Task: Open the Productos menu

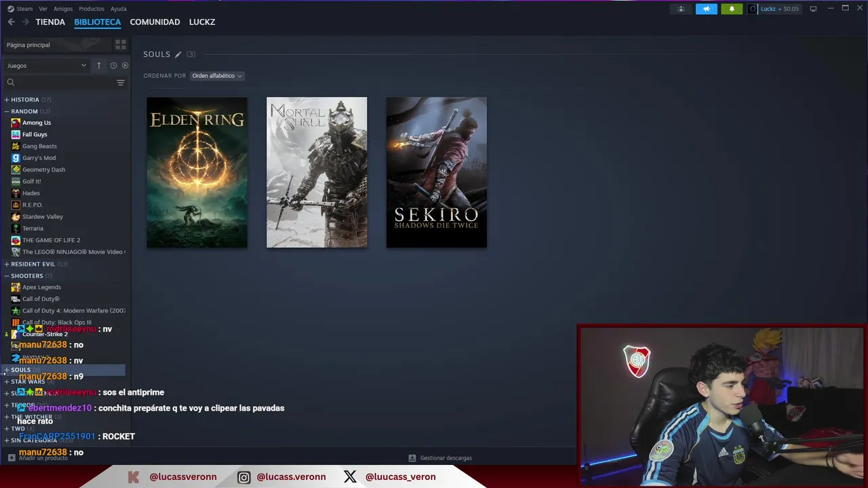Action: (x=92, y=9)
